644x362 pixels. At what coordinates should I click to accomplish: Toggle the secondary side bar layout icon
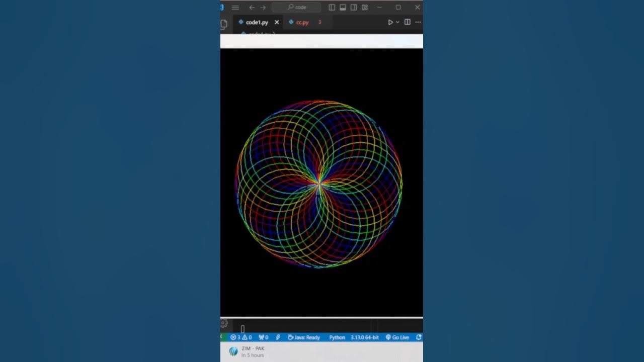pyautogui.click(x=354, y=8)
